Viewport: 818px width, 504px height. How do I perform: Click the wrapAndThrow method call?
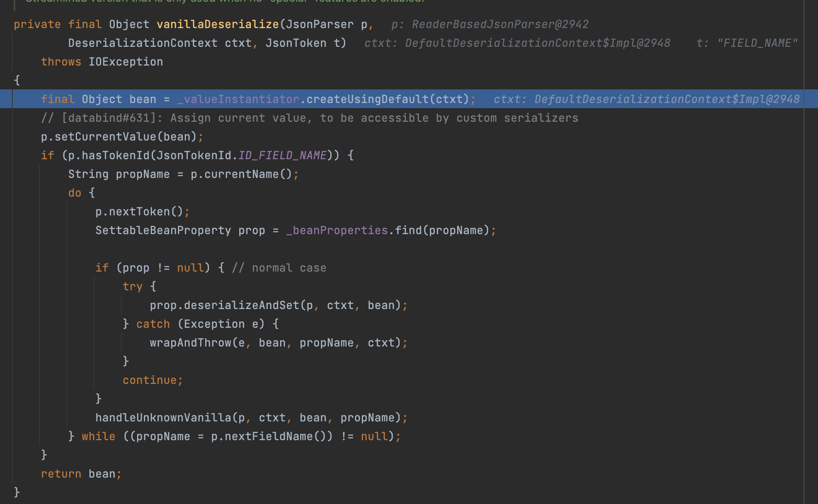(190, 343)
